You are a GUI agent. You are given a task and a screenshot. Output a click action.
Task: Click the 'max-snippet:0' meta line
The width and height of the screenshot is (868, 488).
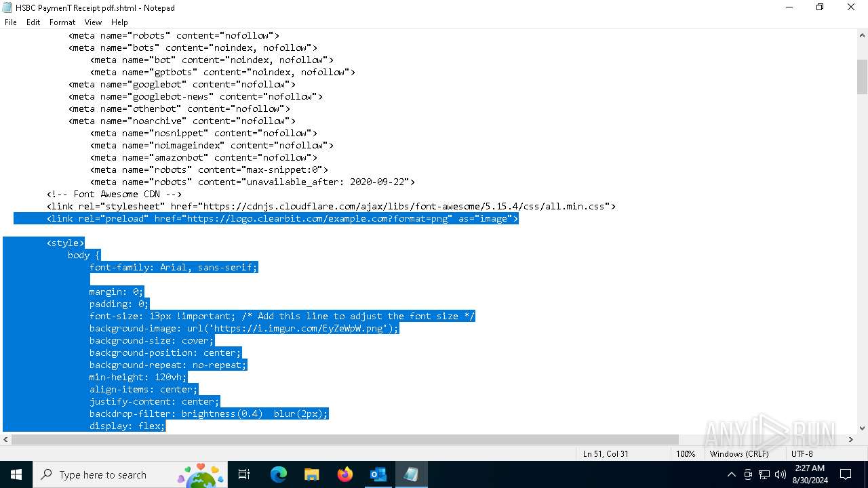coord(209,170)
